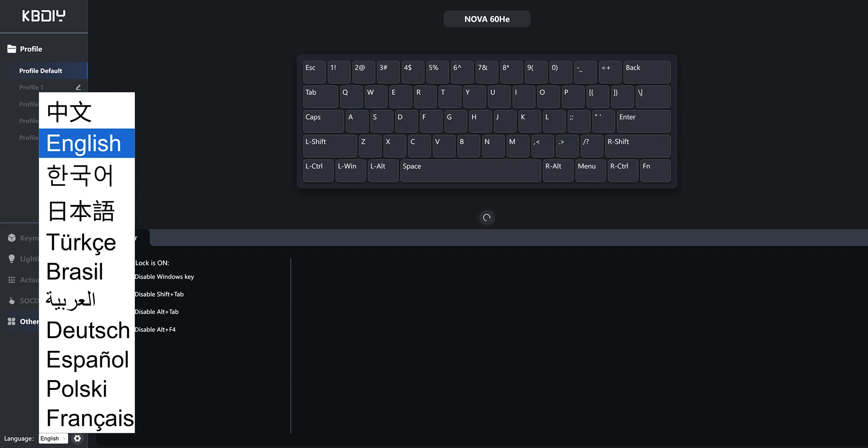Click the Menu key on virtual keyboard
The width and height of the screenshot is (868, 448).
(x=591, y=171)
